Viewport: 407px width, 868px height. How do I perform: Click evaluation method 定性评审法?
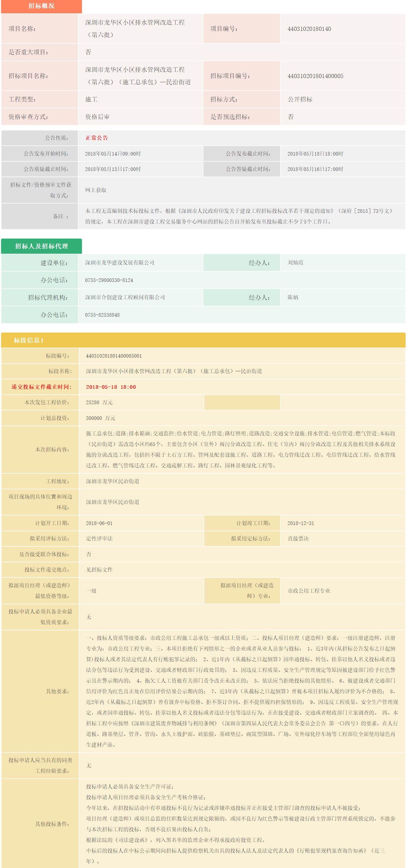click(99, 538)
